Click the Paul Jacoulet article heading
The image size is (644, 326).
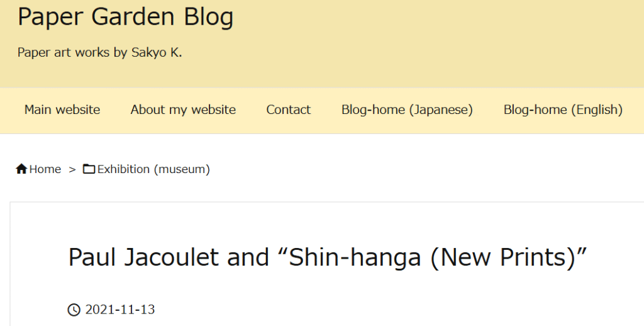click(x=327, y=257)
